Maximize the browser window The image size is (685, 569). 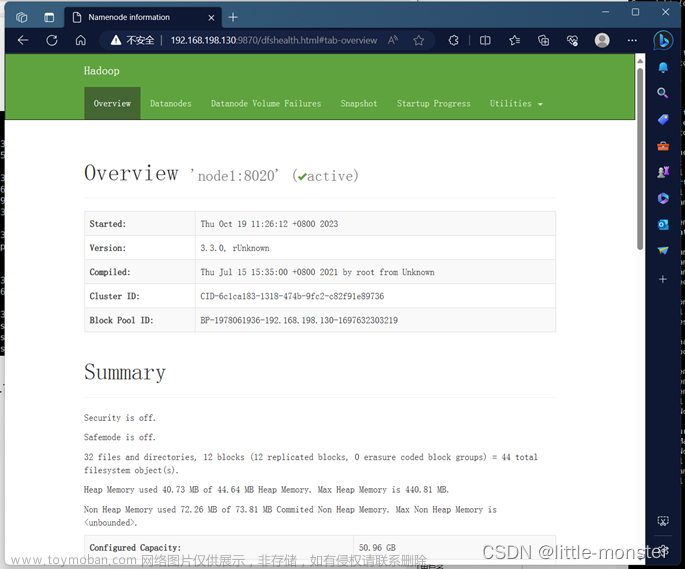[x=635, y=12]
